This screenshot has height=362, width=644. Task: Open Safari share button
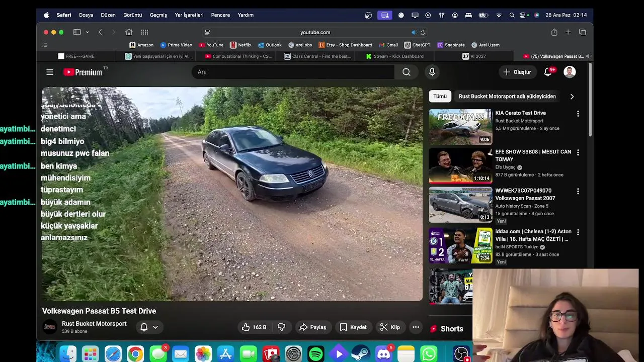coord(554,32)
